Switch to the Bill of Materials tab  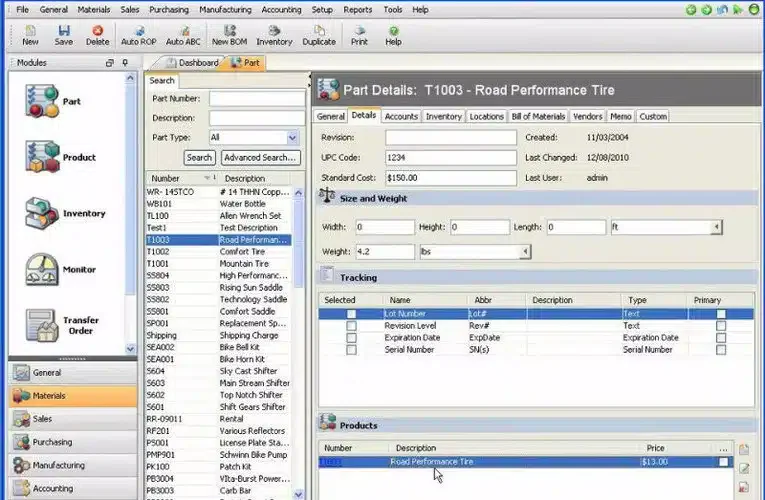click(x=538, y=117)
